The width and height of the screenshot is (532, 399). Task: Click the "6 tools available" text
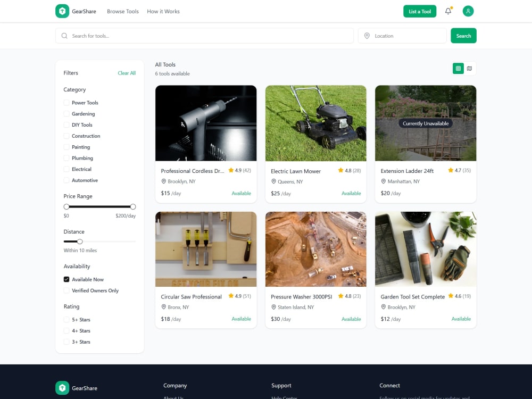click(x=172, y=73)
